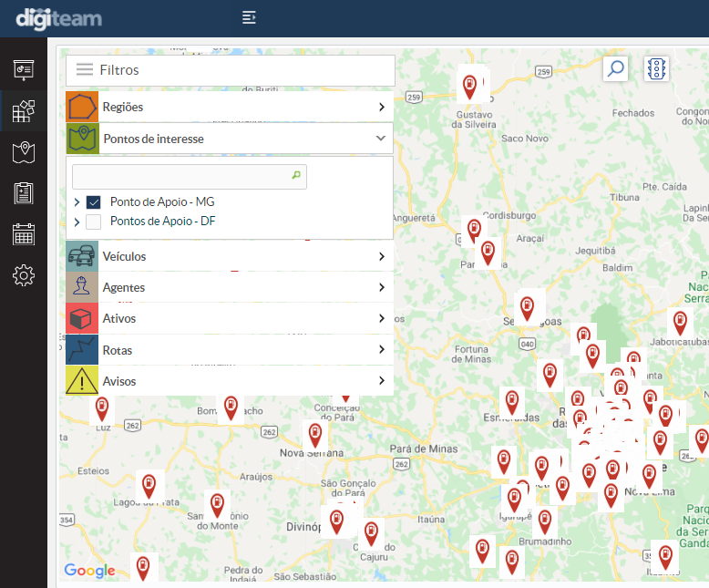Open the calendar sidebar icon
Screen dimensions: 709x588
click(x=24, y=234)
